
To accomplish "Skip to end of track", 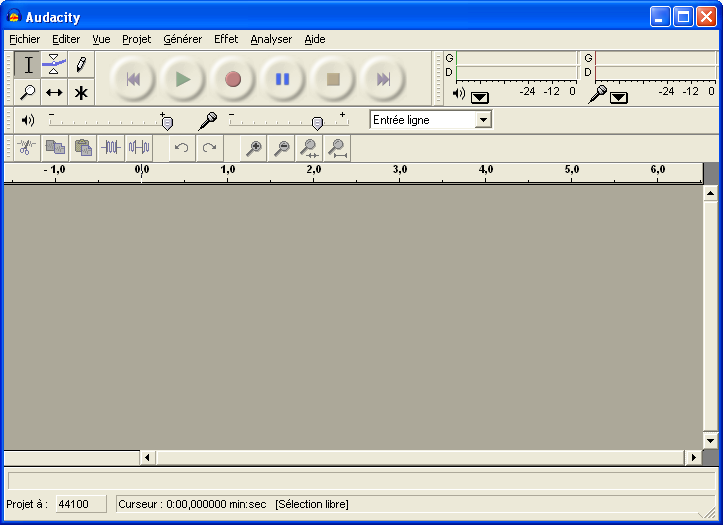I will click(x=383, y=79).
